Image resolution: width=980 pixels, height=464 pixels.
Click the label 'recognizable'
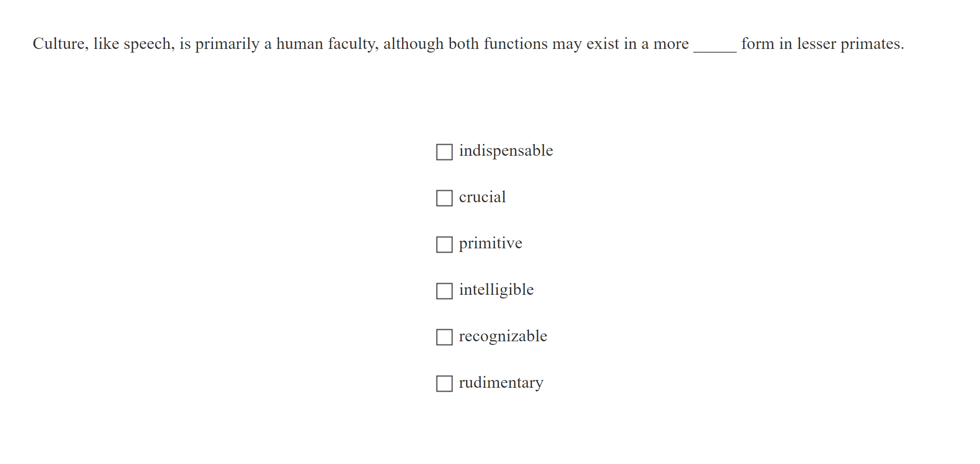coord(503,336)
